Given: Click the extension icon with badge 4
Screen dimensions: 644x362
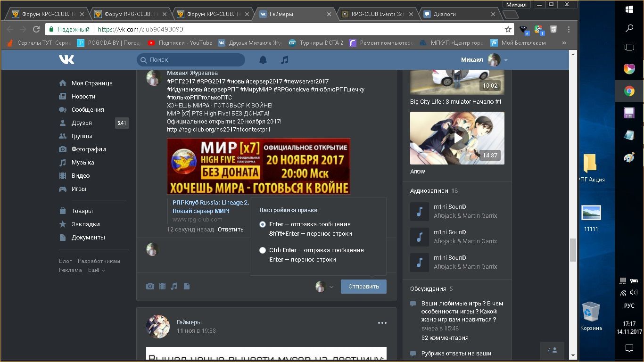Looking at the screenshot, I should pos(524,30).
